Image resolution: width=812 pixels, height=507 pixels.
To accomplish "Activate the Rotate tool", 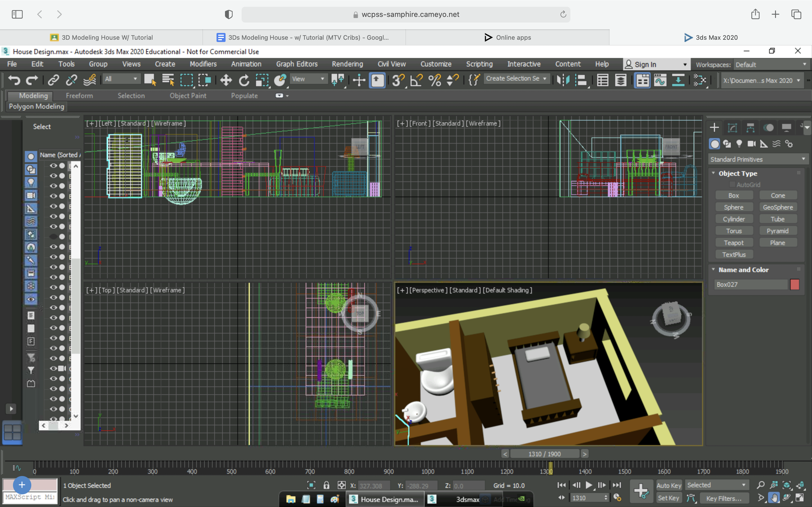I will [x=244, y=80].
